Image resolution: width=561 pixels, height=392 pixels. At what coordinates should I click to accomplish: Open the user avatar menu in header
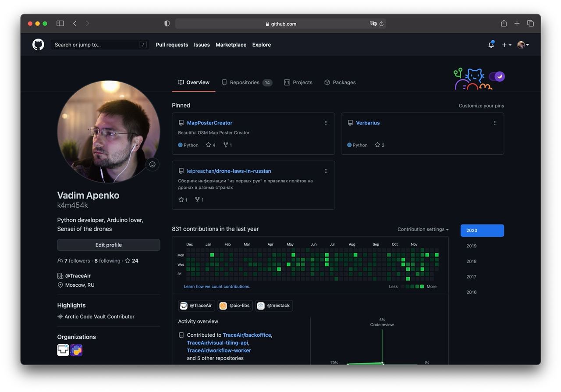point(523,45)
